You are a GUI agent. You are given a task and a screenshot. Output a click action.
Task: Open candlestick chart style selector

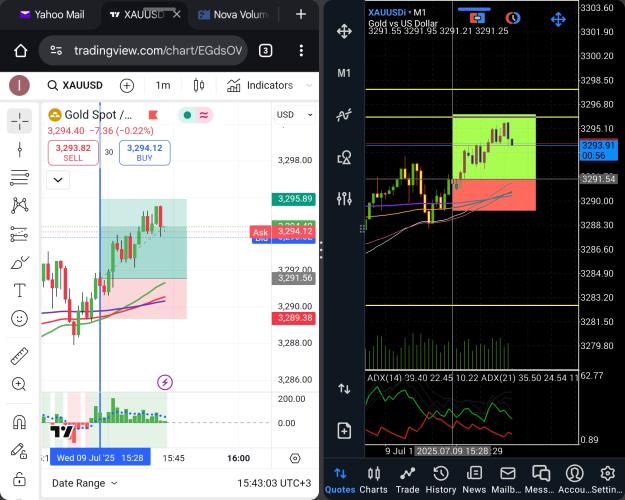[x=199, y=85]
